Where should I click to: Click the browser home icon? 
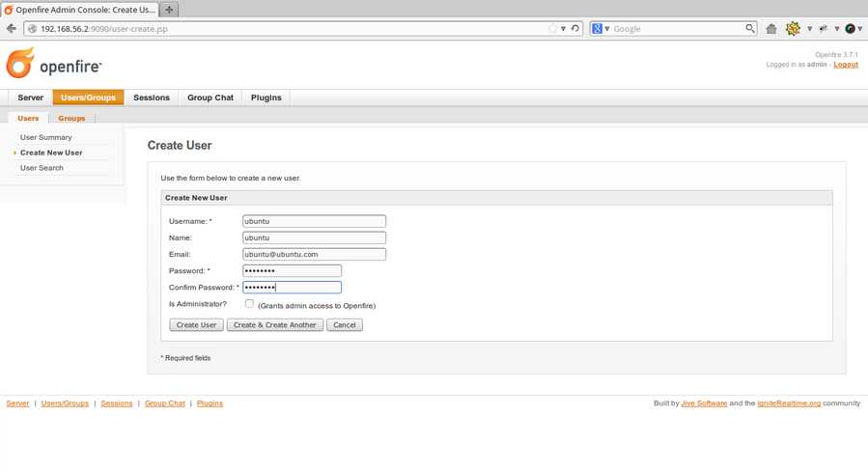click(771, 29)
